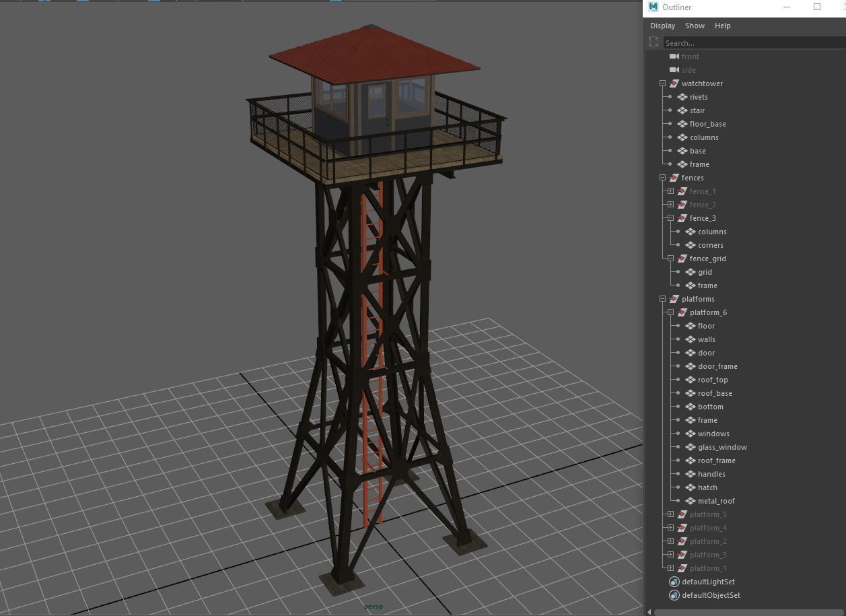Click the fence_grid group node icon
The width and height of the screenshot is (846, 616).
coord(682,259)
